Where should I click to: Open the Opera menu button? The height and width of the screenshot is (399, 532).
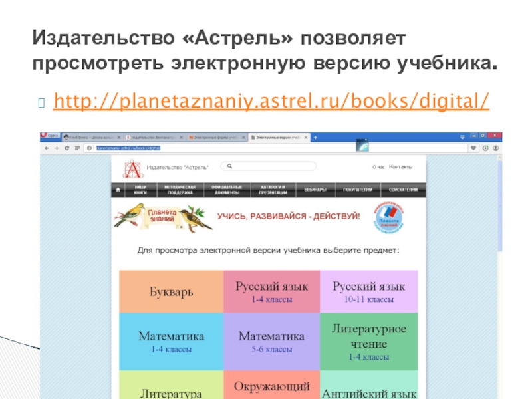click(50, 136)
